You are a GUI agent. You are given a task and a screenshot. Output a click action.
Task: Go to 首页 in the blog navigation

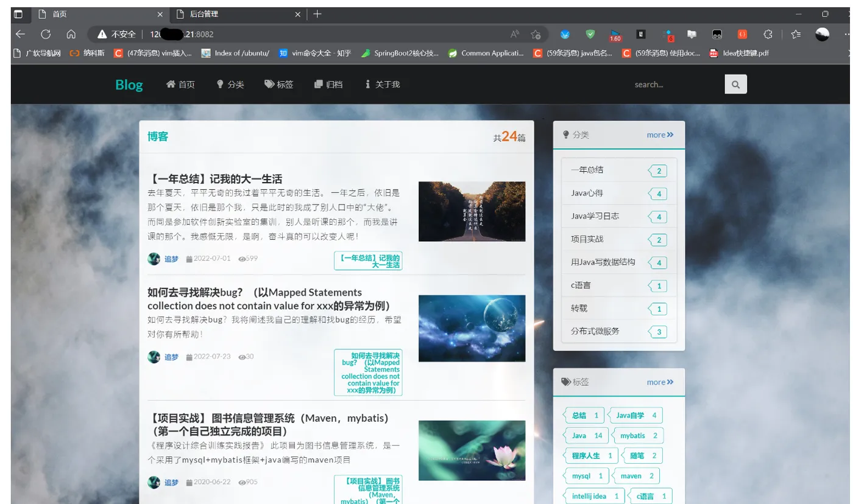coord(180,85)
